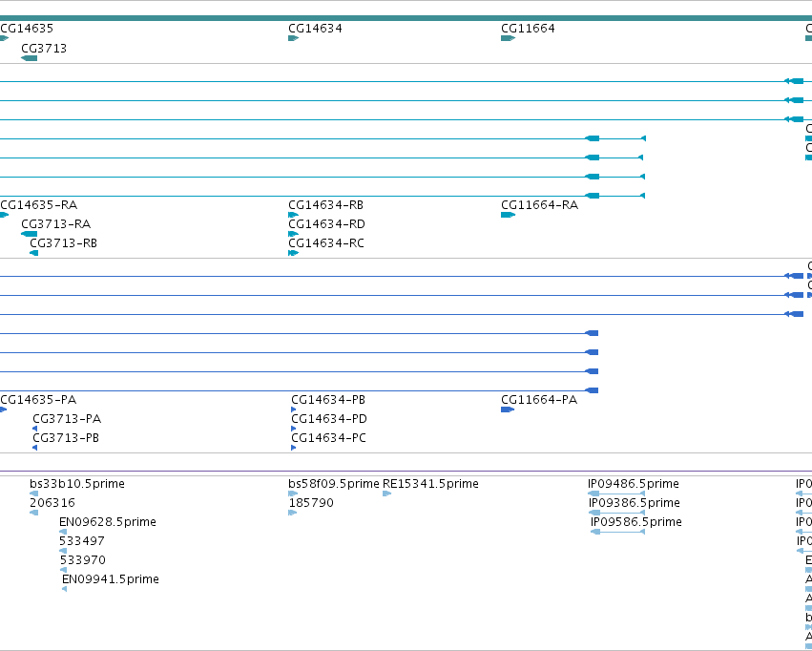Select protein label CG14634-PB
This screenshot has width=812, height=651.
328,399
